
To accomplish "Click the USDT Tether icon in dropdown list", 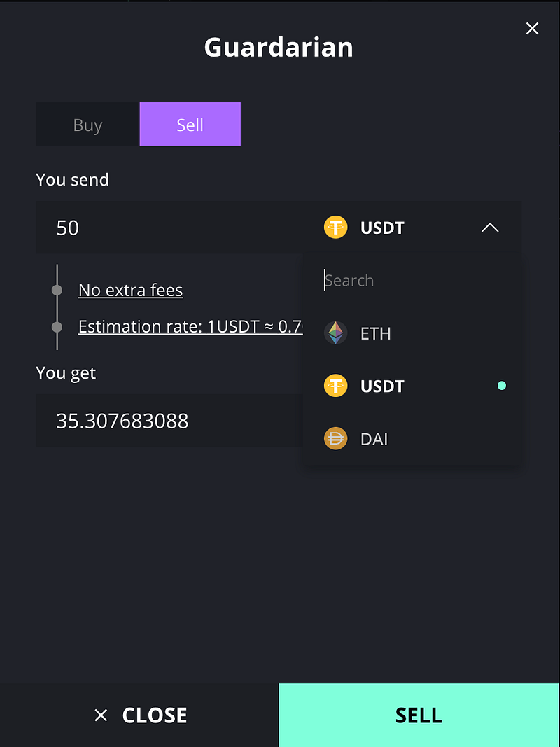I will pyautogui.click(x=336, y=386).
